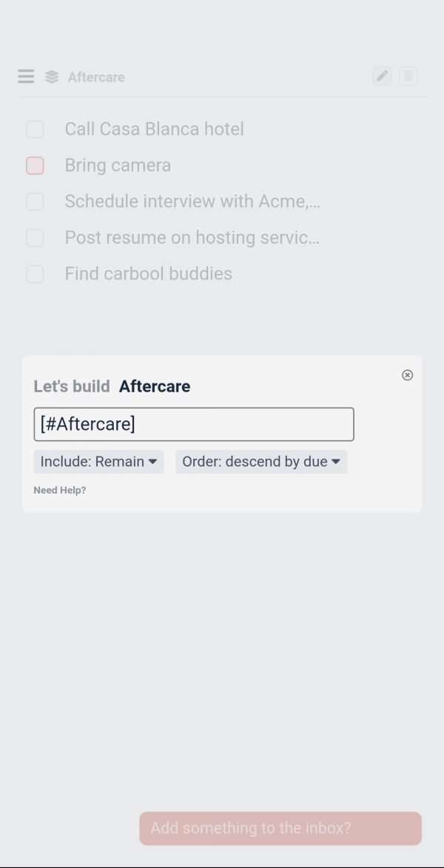Click the stacked layers icon beside Aftercare

coord(52,77)
